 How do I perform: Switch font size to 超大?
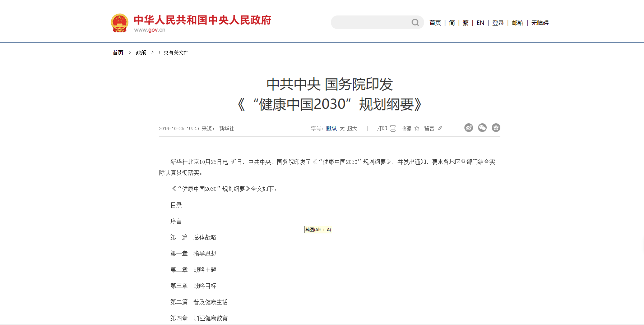click(x=352, y=129)
